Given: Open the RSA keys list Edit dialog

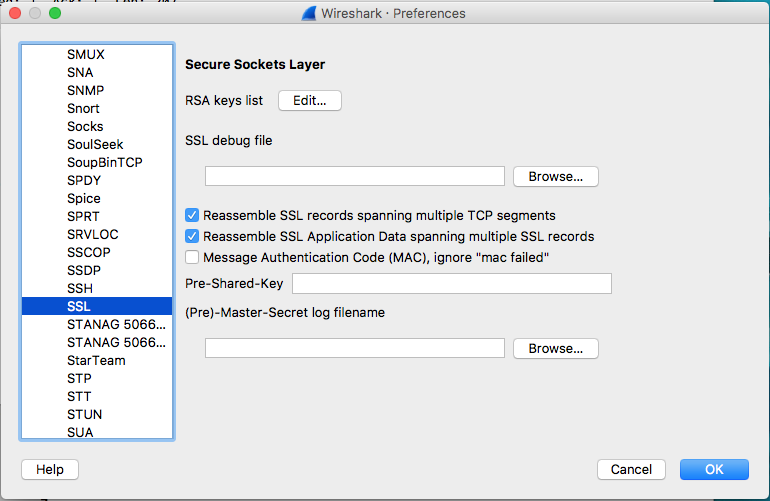Looking at the screenshot, I should 310,100.
